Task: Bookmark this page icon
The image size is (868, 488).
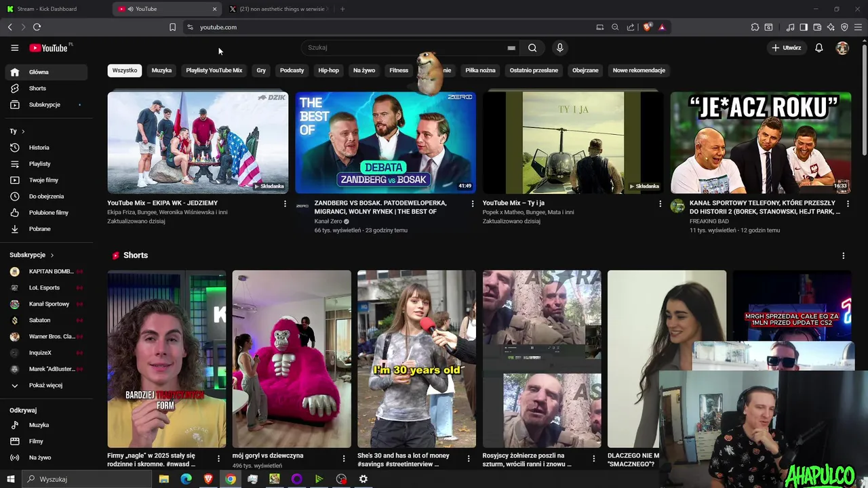Action: click(172, 27)
